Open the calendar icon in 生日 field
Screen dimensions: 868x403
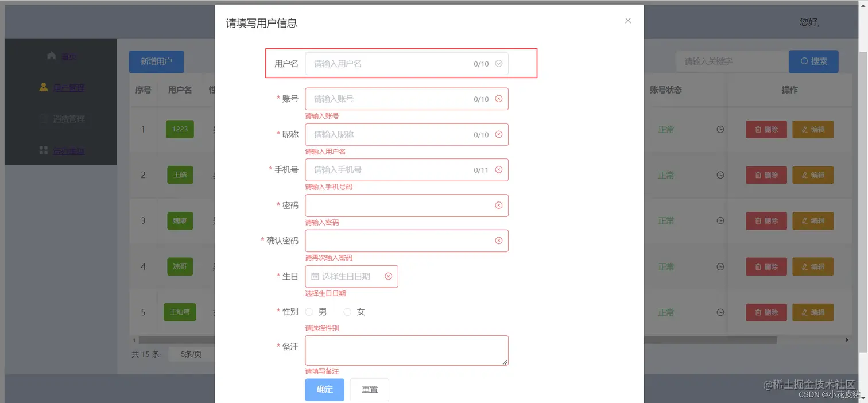pos(316,276)
